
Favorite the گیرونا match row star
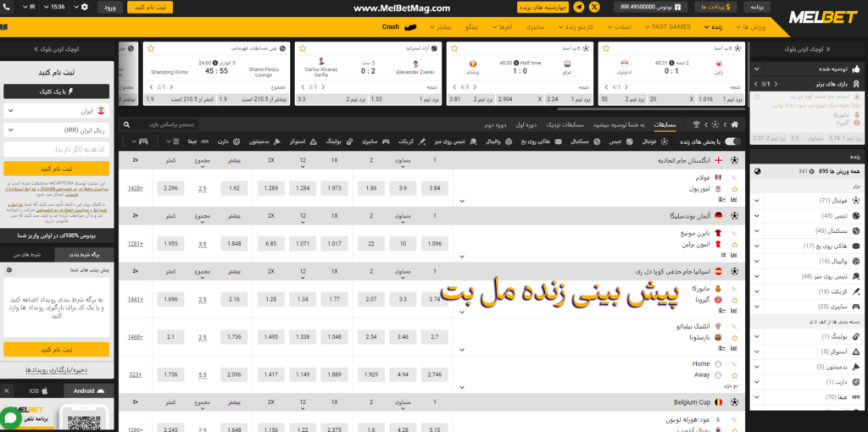click(735, 299)
